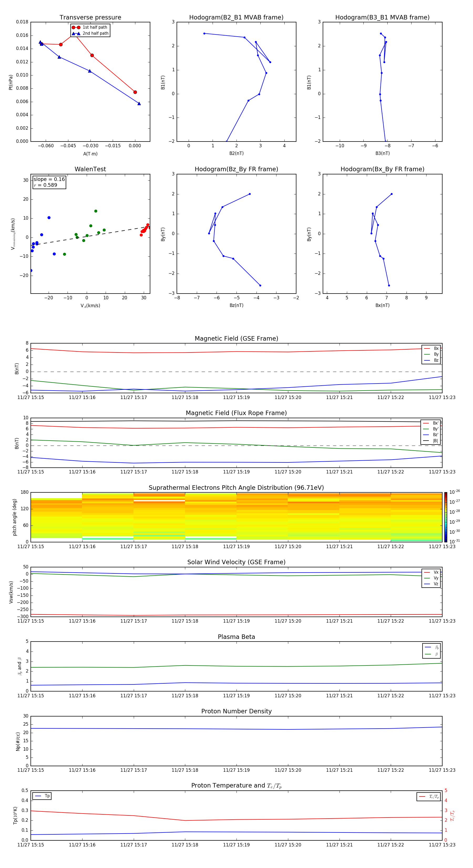Click the 'Bx' legend entry in GSE plot
The width and height of the screenshot is (473, 868).
click(431, 349)
